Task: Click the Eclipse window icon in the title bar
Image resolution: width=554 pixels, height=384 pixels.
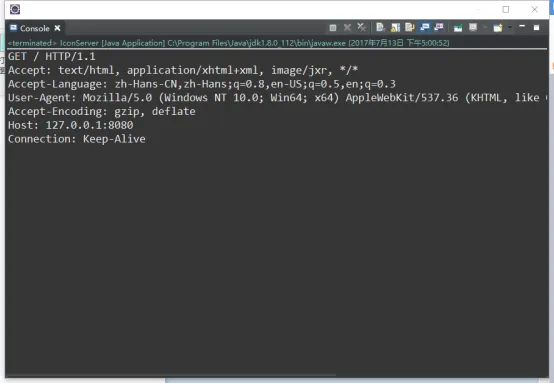Action: coord(15,9)
